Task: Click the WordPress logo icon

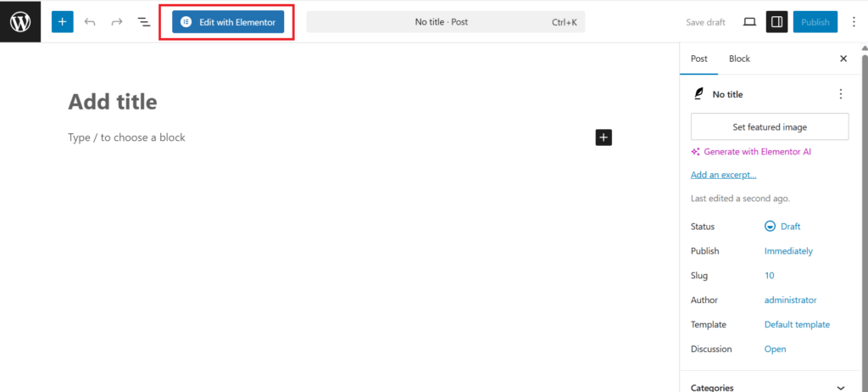Action: point(20,21)
